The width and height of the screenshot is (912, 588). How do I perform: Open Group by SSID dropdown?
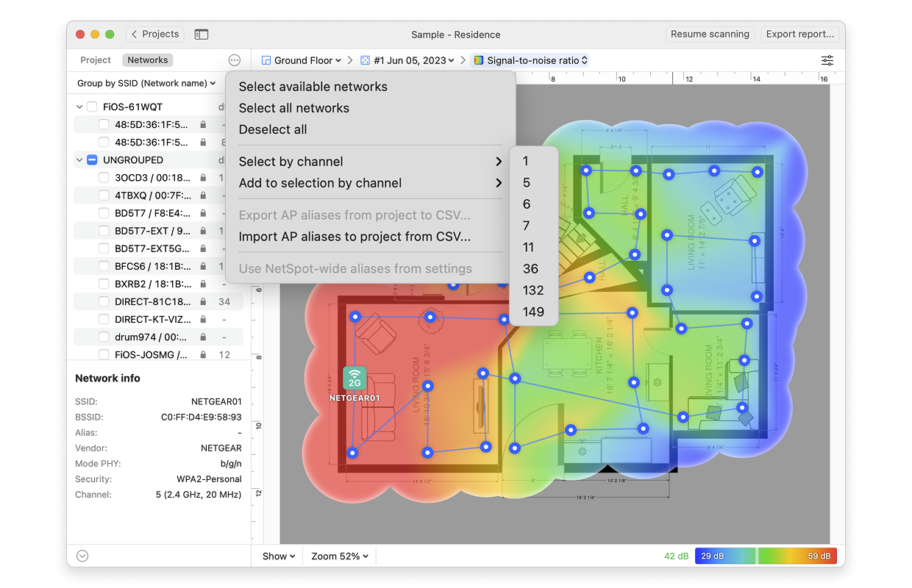pyautogui.click(x=146, y=83)
